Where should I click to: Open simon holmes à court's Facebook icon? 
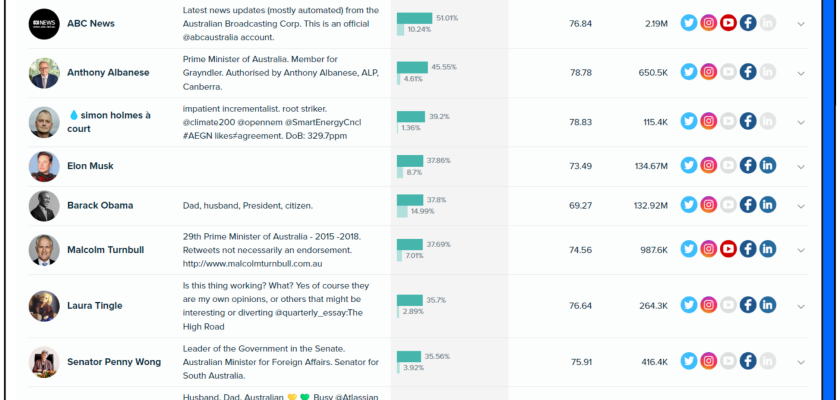point(748,121)
